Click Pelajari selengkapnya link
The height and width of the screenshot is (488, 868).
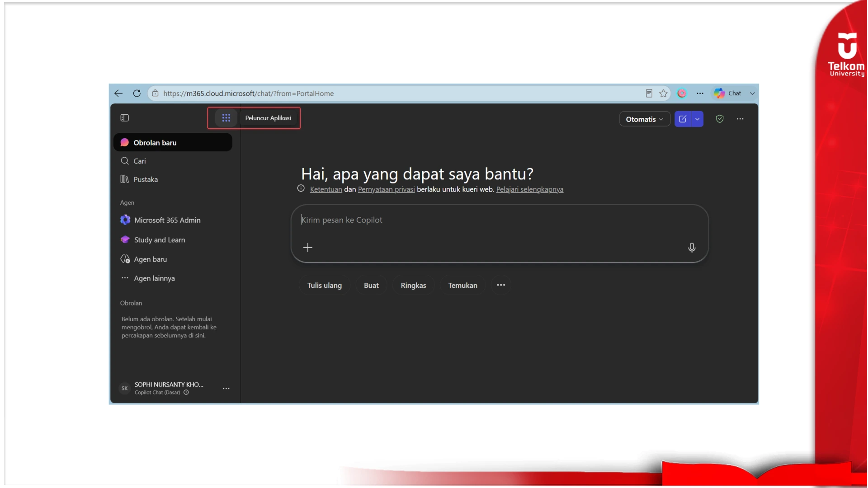530,189
